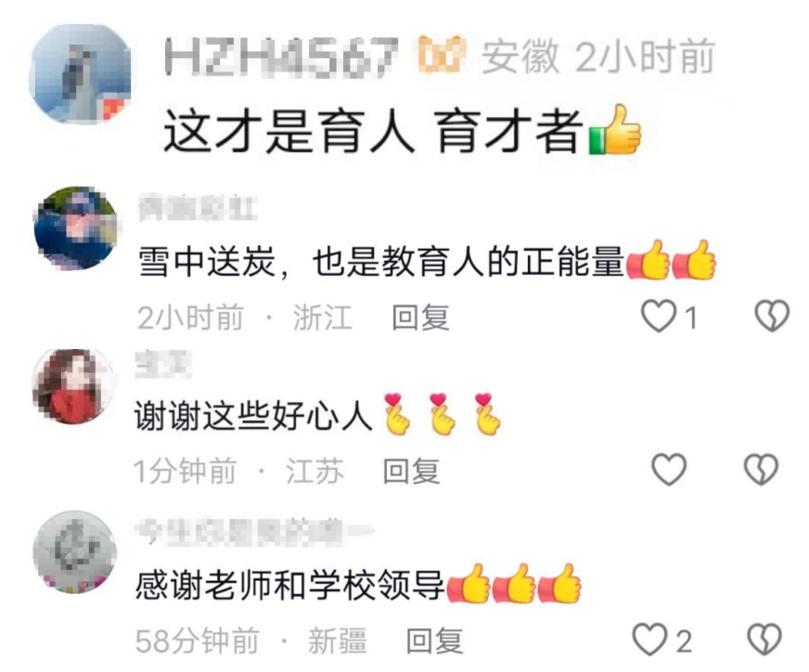Open username above 谢谢这些好心人 comment
Image resolution: width=809 pixels, height=672 pixels.
coord(163,363)
